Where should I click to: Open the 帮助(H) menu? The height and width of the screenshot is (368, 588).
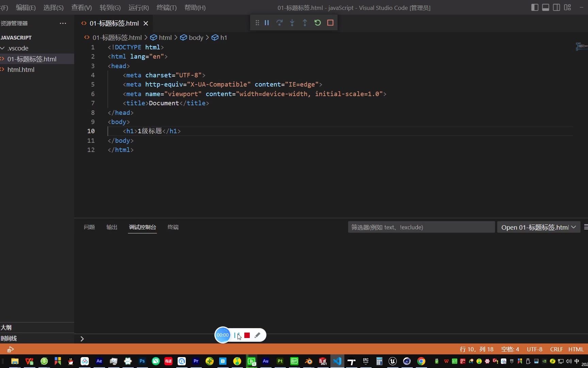tap(195, 7)
